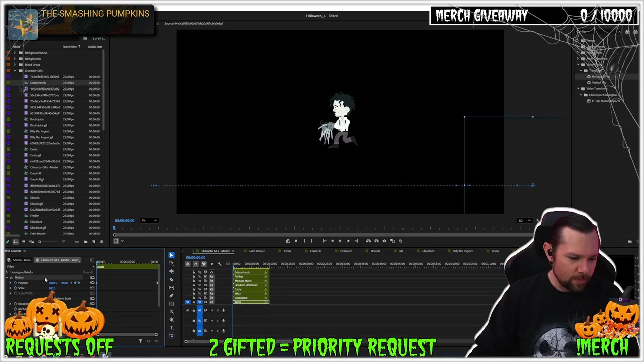This screenshot has height=362, width=644.
Task: Select Beetlejuice.gif in project panel
Action: [x=38, y=125]
